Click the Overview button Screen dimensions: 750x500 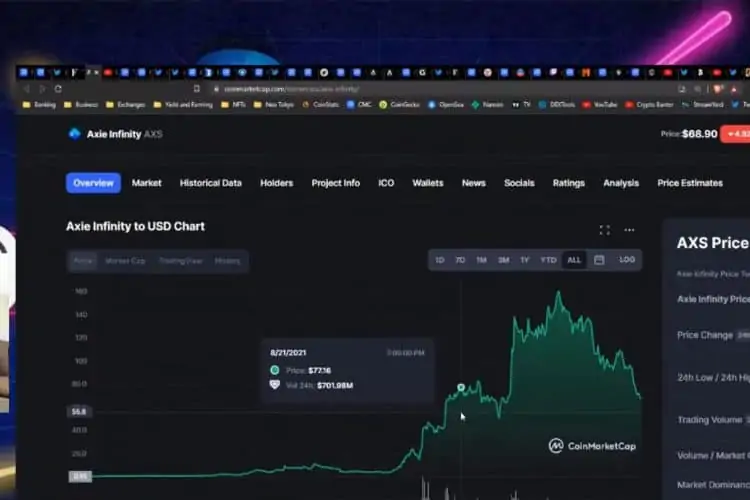point(93,183)
